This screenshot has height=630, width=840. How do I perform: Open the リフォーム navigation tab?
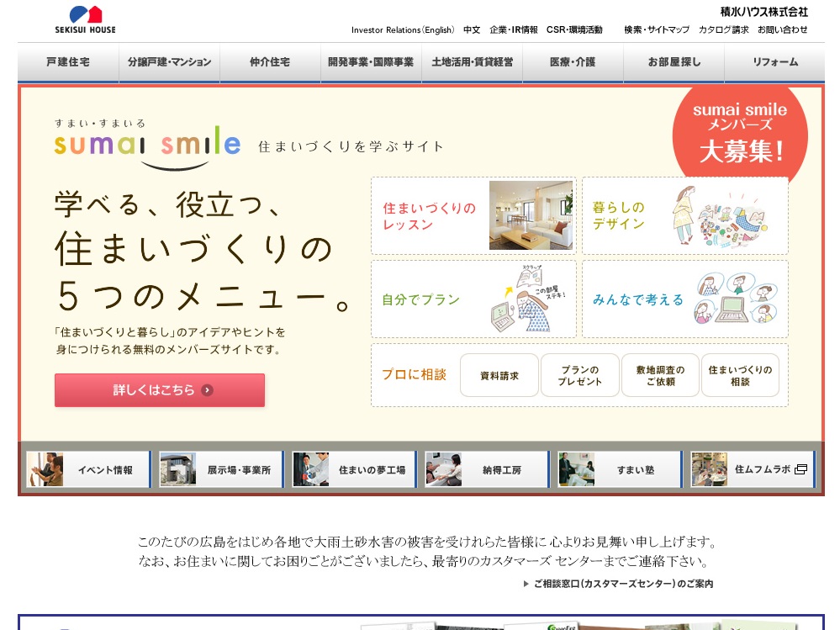pyautogui.click(x=774, y=63)
